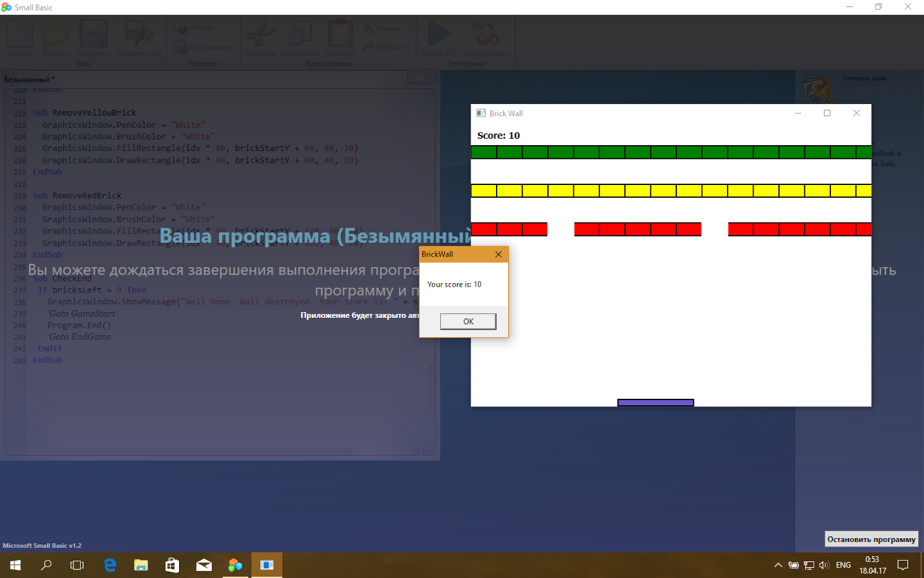Click OK in the BrickWall score dialog
This screenshot has height=578, width=924.
(468, 321)
